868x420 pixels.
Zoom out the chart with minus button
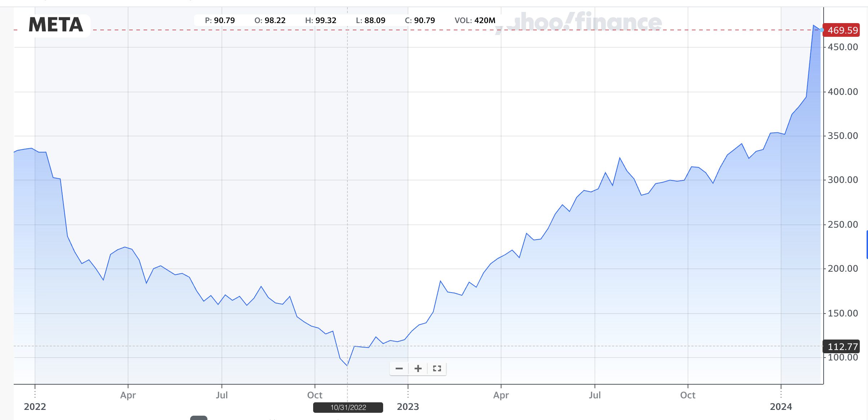(x=399, y=368)
